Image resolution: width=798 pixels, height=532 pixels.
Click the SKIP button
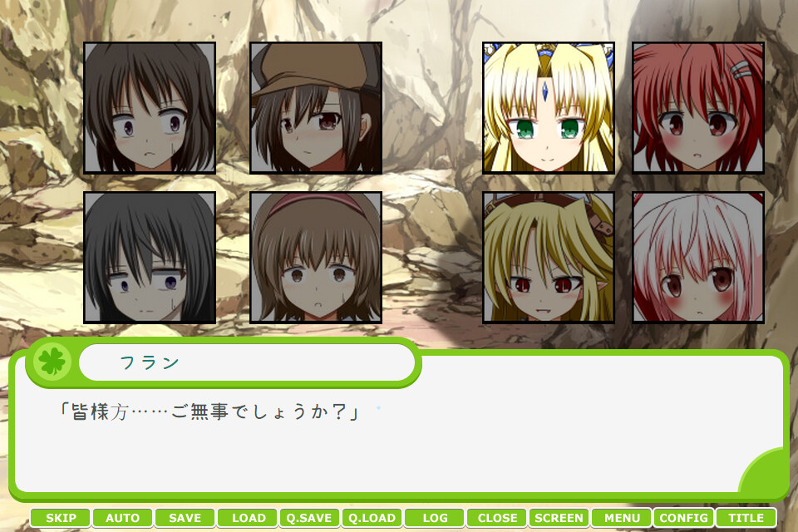click(61, 518)
